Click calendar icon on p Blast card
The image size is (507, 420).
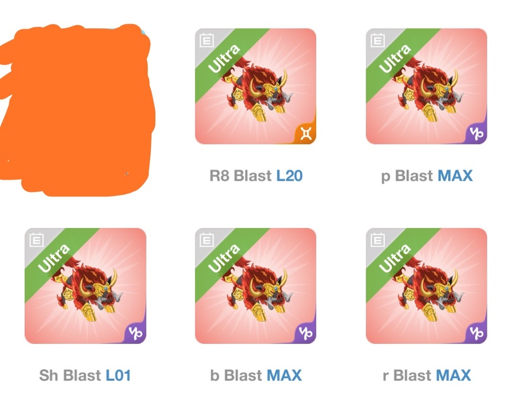coord(377,40)
